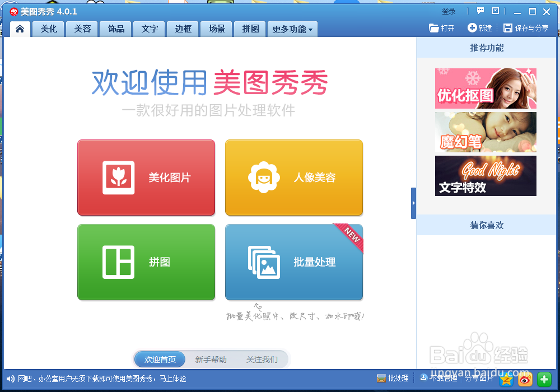Click the blue 批量处理 tile

coord(294,262)
